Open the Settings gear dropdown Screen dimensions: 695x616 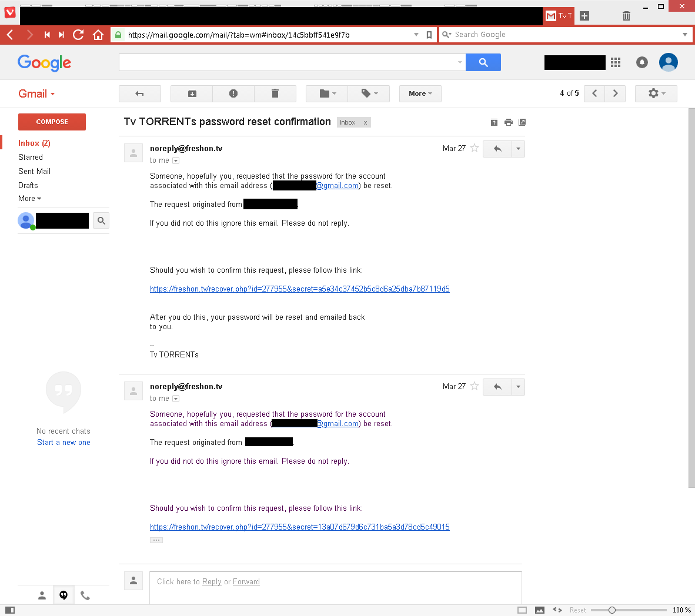[656, 93]
